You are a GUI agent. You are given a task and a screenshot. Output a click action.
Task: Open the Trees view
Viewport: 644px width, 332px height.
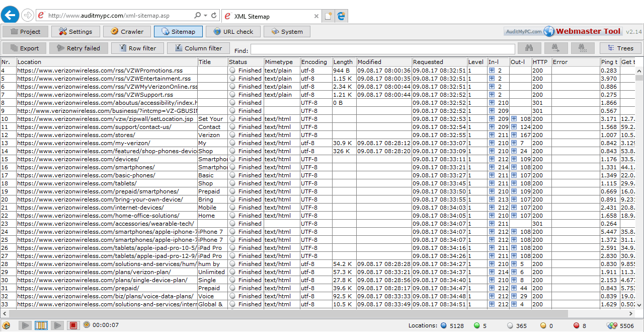[620, 48]
